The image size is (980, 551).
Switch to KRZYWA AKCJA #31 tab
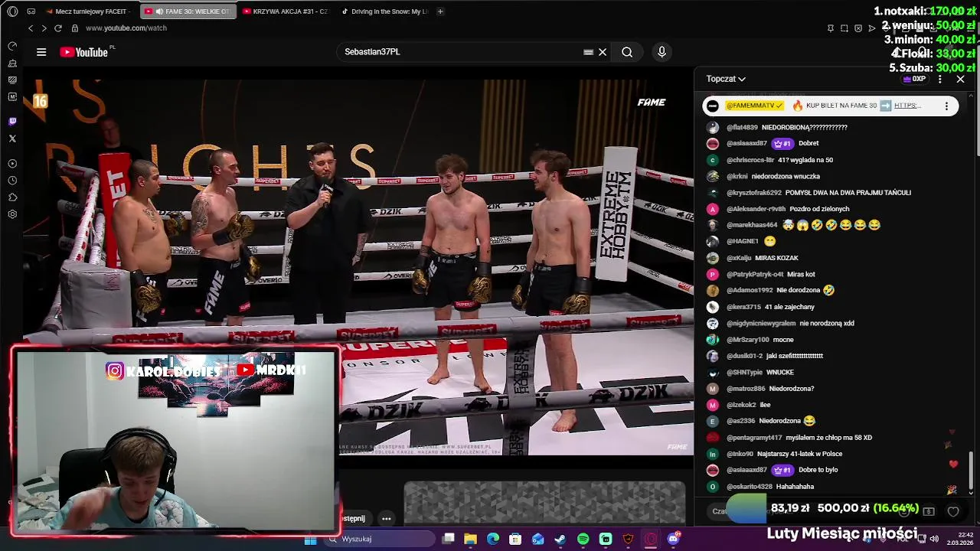coord(285,11)
